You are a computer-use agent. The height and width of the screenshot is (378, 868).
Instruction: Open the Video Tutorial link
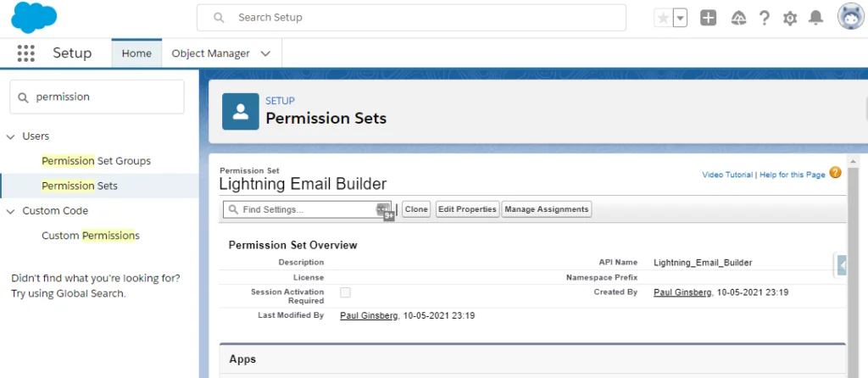click(727, 175)
